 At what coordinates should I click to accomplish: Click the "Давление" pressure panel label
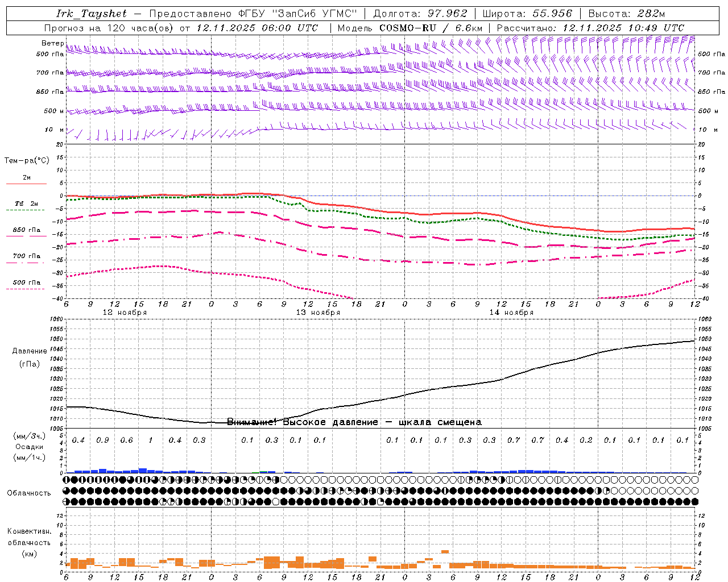point(30,351)
